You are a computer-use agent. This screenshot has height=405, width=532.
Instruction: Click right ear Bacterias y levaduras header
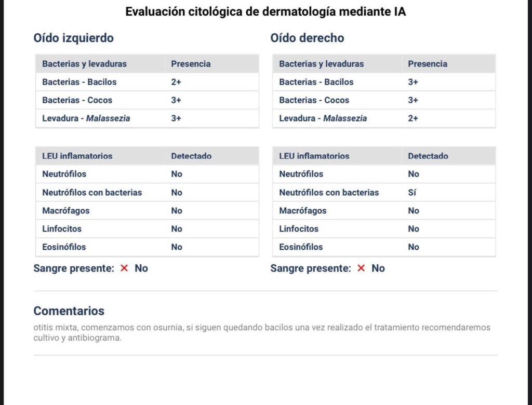coord(321,64)
